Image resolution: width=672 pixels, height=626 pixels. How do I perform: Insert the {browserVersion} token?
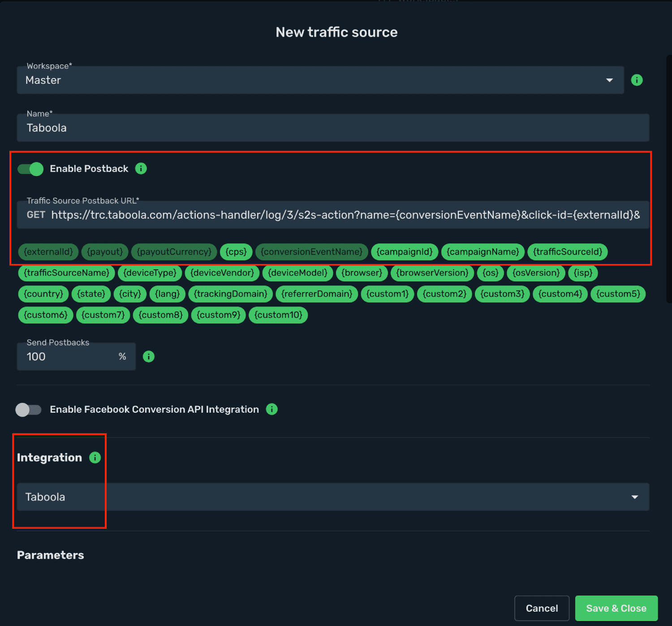432,273
